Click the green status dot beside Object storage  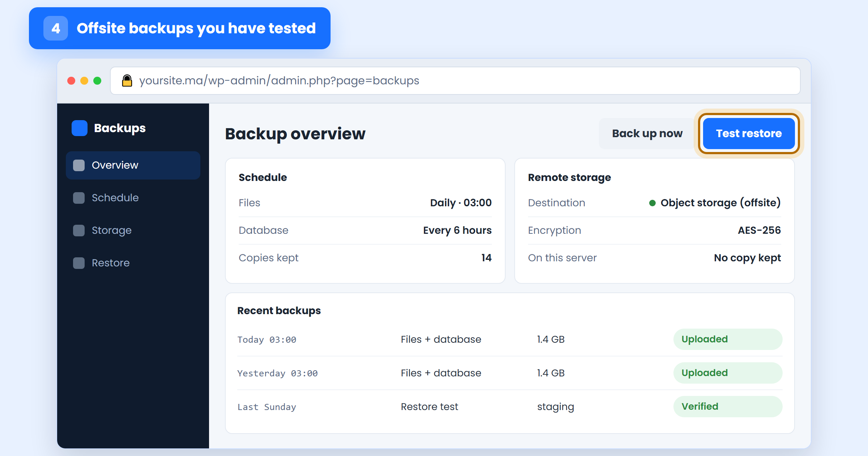pos(652,203)
